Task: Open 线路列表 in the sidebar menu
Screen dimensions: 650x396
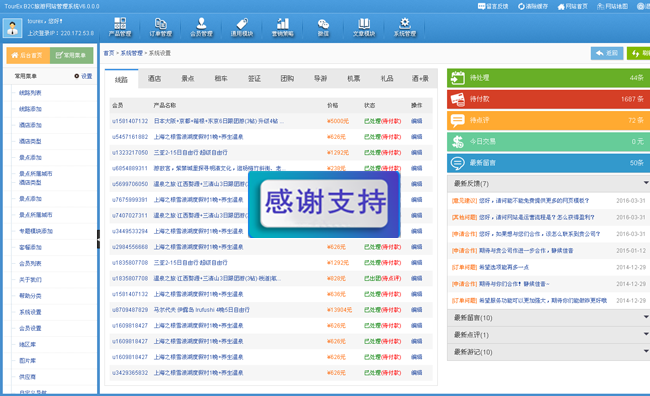Action: coord(30,93)
